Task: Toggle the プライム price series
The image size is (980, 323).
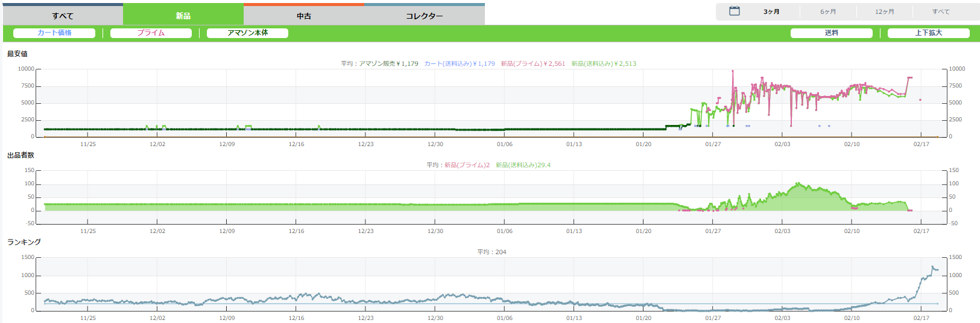Action: (151, 33)
